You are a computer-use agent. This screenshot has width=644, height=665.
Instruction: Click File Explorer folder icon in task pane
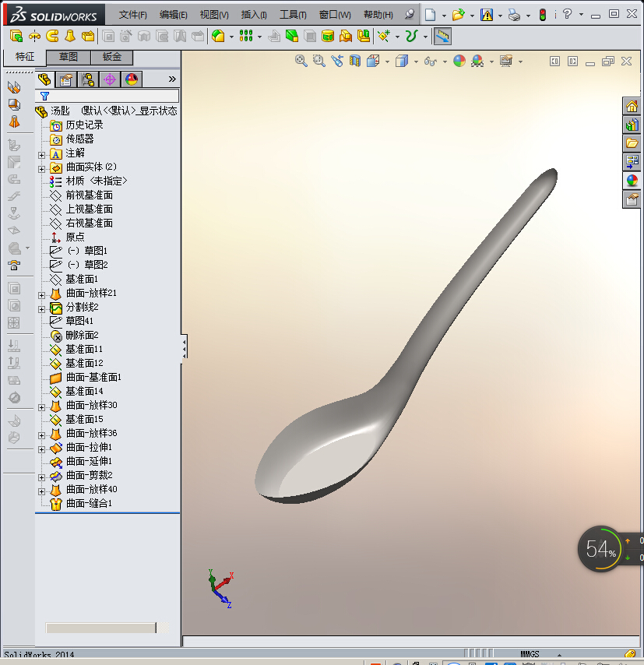pyautogui.click(x=632, y=143)
